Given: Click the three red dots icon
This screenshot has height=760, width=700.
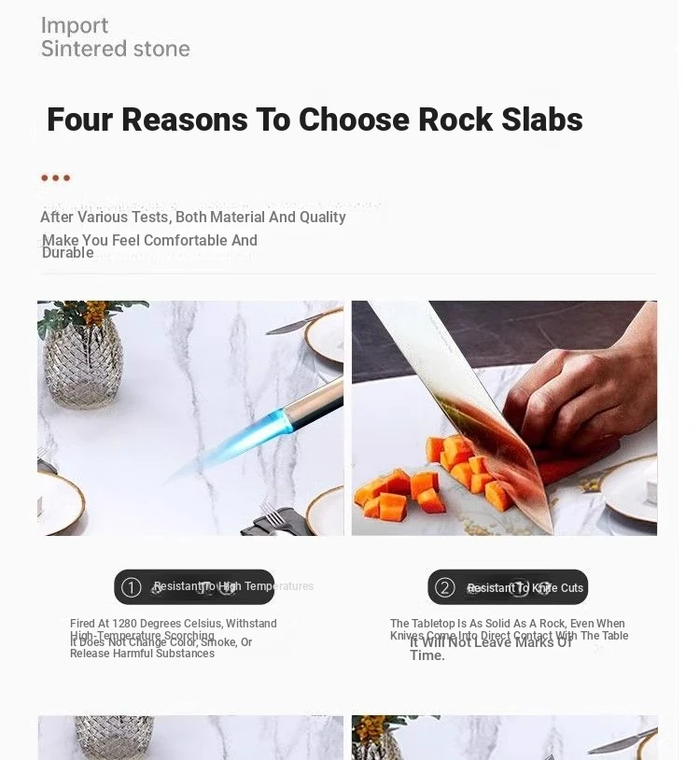Looking at the screenshot, I should tap(55, 178).
